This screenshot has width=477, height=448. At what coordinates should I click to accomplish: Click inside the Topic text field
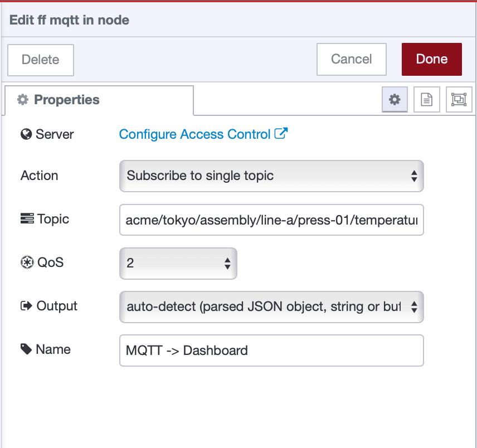[x=271, y=220]
